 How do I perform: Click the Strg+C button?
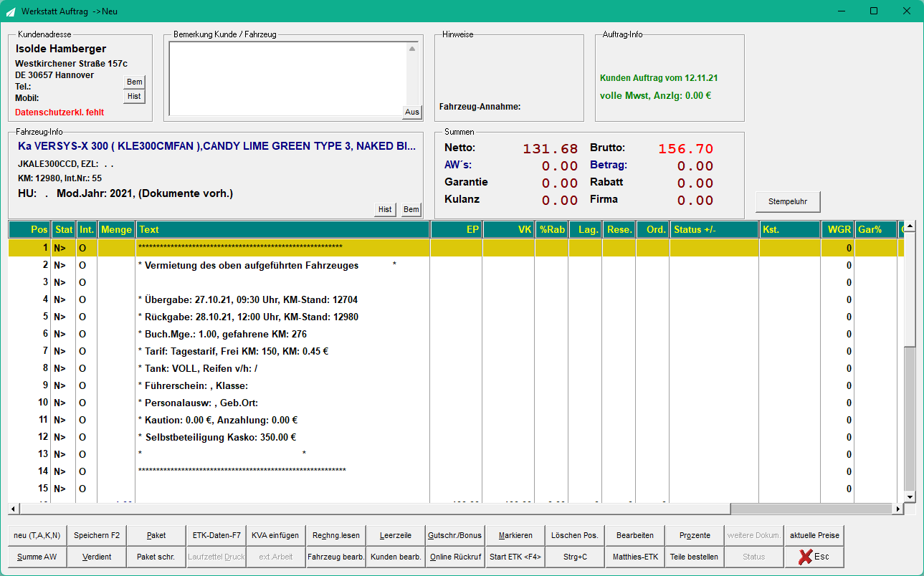pos(575,557)
